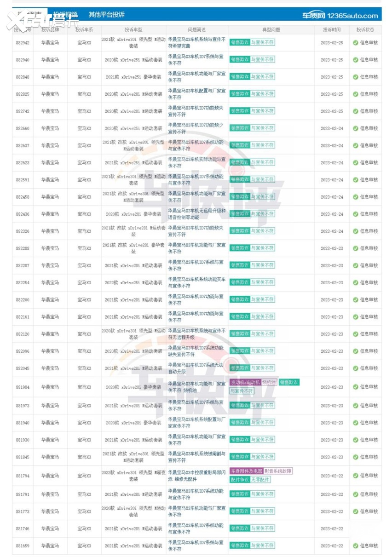392x557 pixels.
Task: Click status check icon for complaint 882458
Action: tap(355, 197)
